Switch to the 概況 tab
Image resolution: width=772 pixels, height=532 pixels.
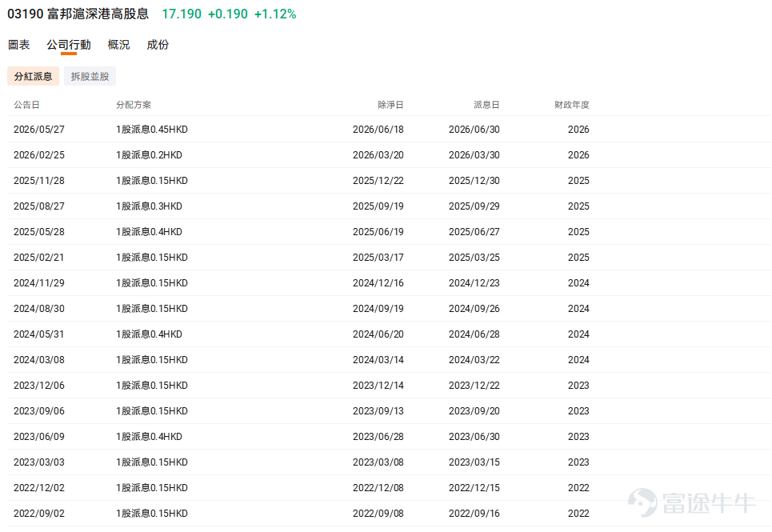(x=118, y=45)
